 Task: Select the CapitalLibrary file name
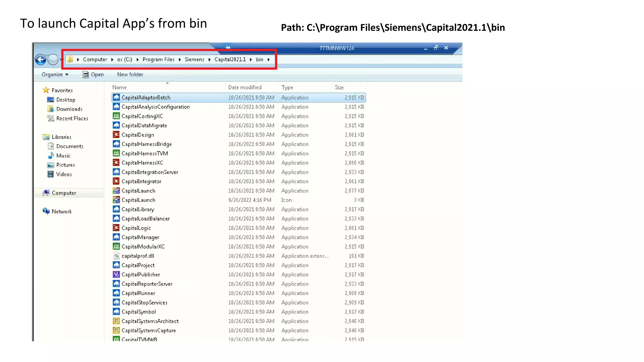(138, 209)
